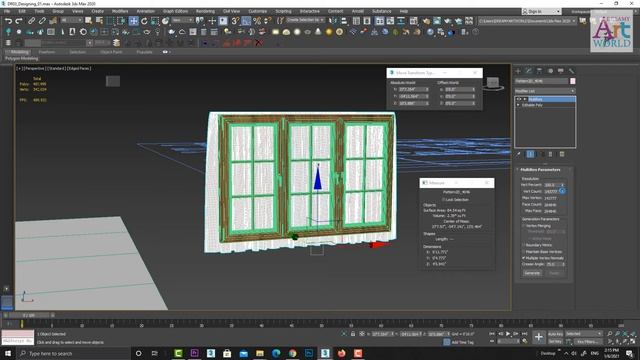The height and width of the screenshot is (360, 640).
Task: Toggle the 3D Snaps icon
Action: (235, 21)
